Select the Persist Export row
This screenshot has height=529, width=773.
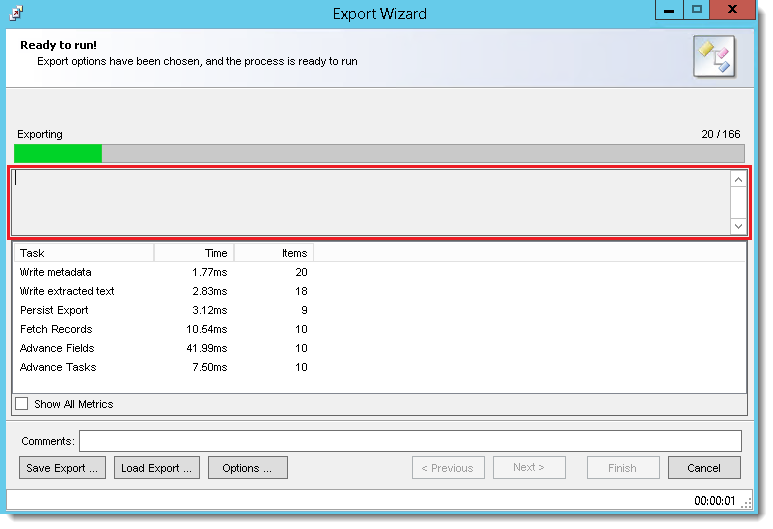(164, 310)
